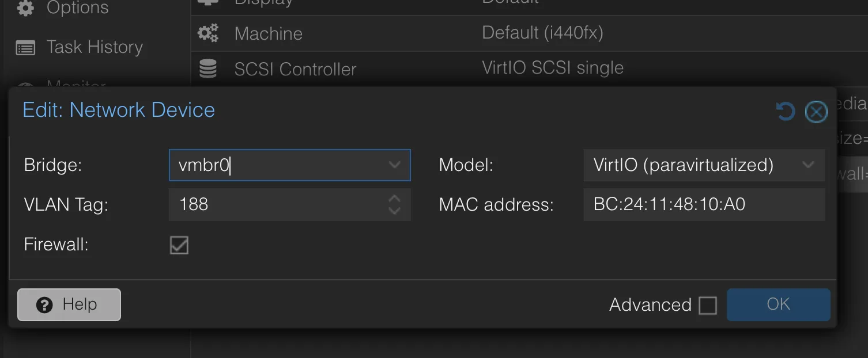Click the Display hardware icon
The width and height of the screenshot is (868, 358).
click(x=207, y=3)
